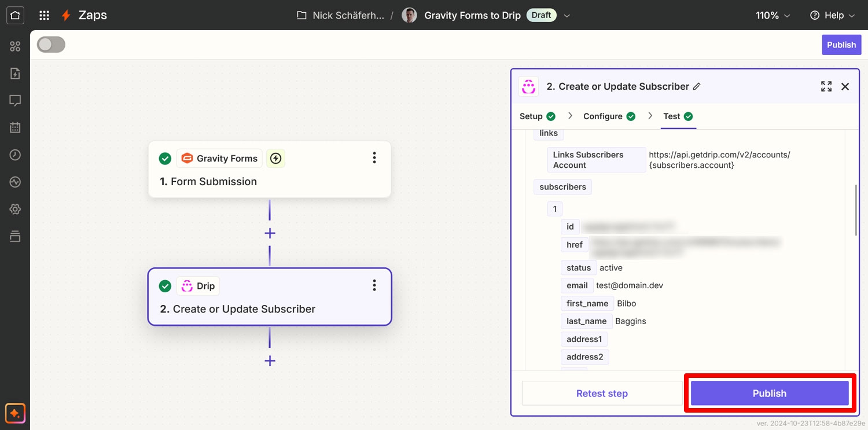
Task: Expand the panel to full screen
Action: tap(826, 86)
